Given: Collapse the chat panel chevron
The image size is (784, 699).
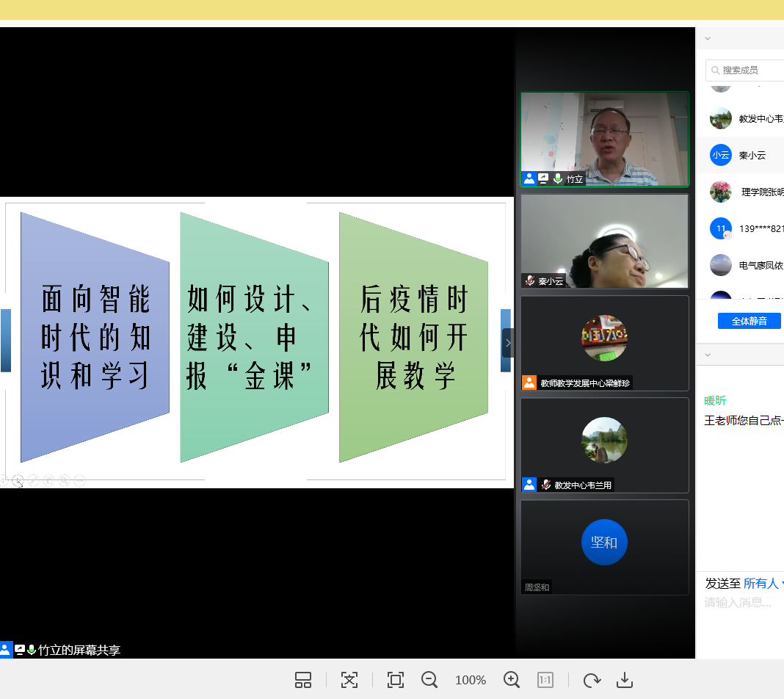Looking at the screenshot, I should tap(708, 355).
